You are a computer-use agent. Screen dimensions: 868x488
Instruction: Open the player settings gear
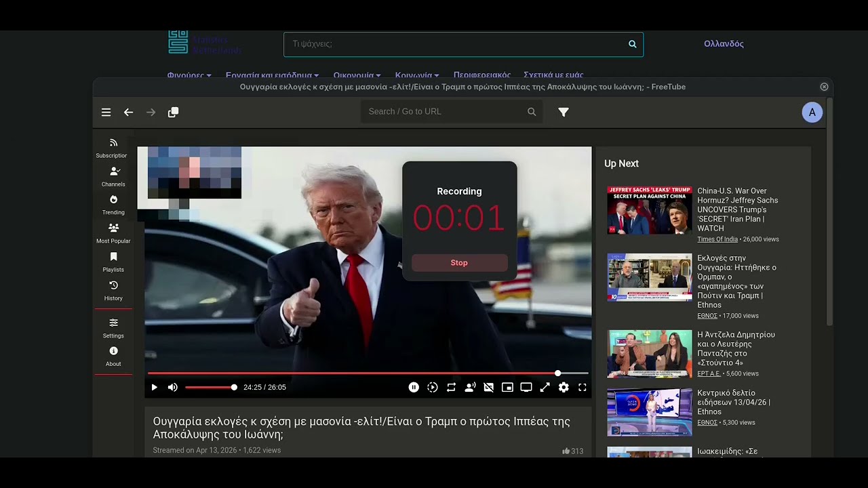[564, 388]
